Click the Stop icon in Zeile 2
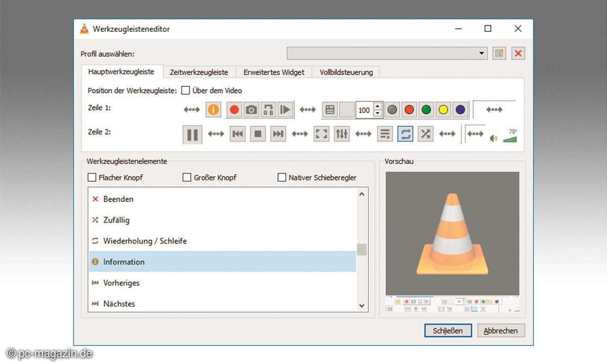607x364 pixels. point(258,134)
